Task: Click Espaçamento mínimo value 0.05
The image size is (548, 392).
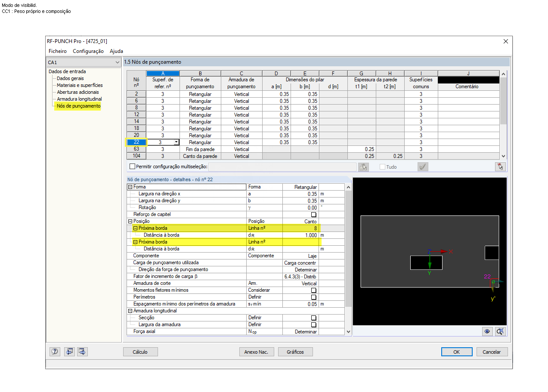Action: coord(300,304)
